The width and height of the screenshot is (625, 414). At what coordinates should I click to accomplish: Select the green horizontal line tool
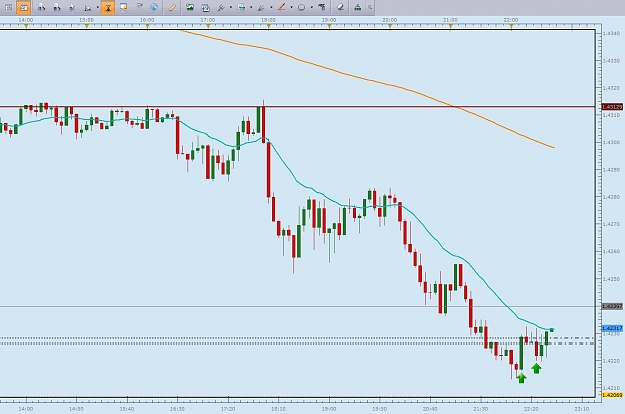[242, 7]
